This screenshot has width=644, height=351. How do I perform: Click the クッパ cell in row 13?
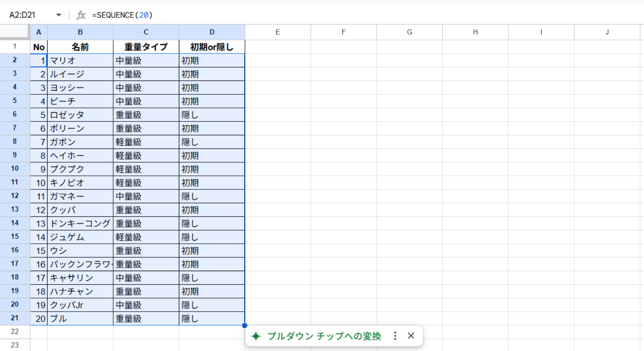tap(80, 210)
